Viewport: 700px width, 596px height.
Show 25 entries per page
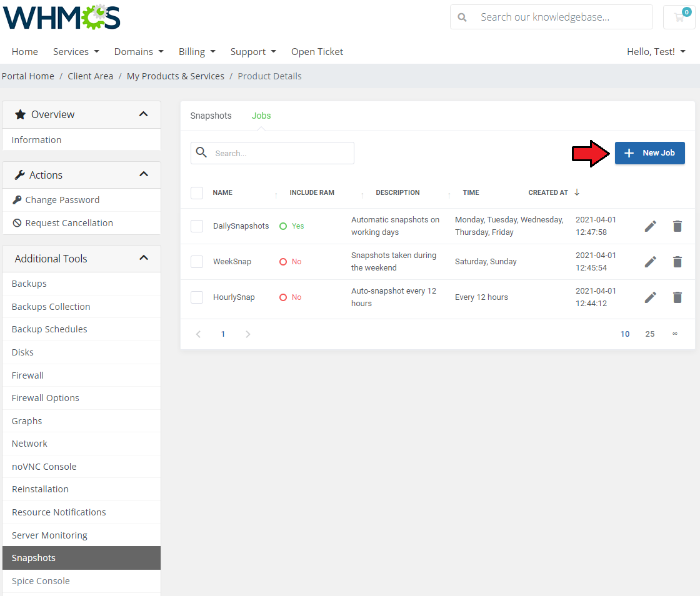pos(649,334)
